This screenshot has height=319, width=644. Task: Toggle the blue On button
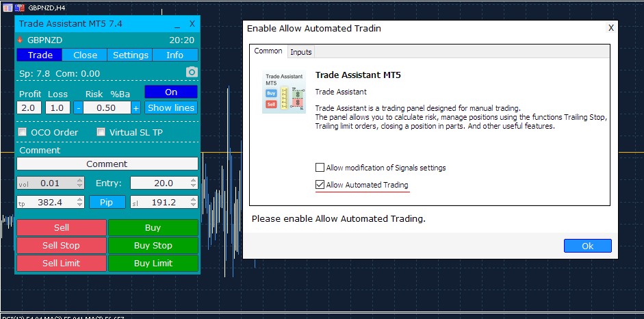(x=171, y=92)
